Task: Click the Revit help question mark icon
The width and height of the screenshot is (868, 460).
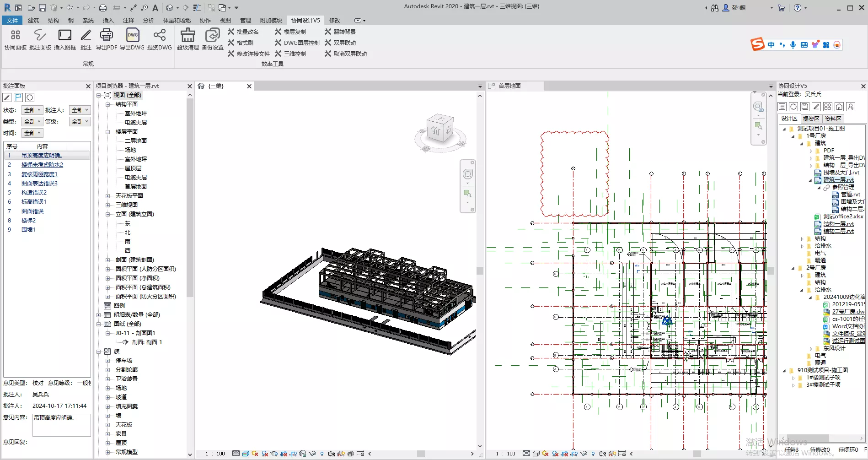Action: coord(798,8)
